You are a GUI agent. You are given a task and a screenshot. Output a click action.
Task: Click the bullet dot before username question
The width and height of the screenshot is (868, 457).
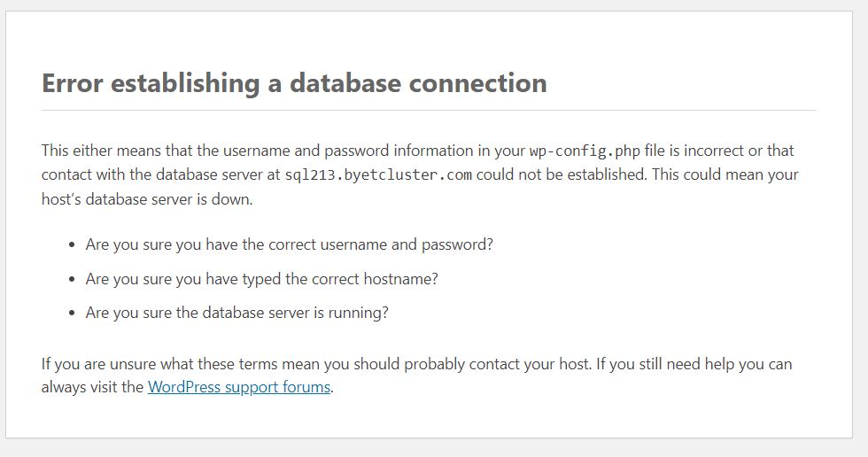point(72,245)
